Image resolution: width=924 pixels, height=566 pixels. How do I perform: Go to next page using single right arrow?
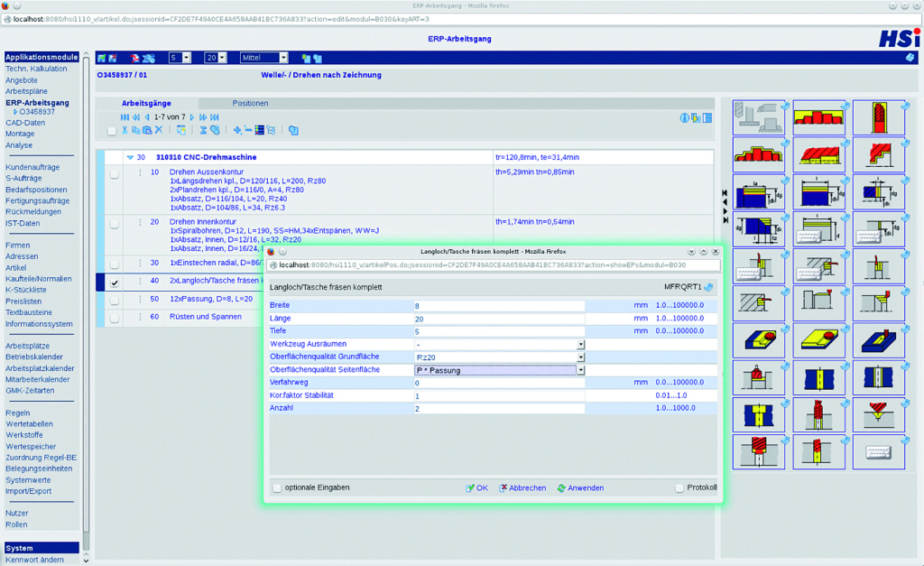[x=191, y=116]
